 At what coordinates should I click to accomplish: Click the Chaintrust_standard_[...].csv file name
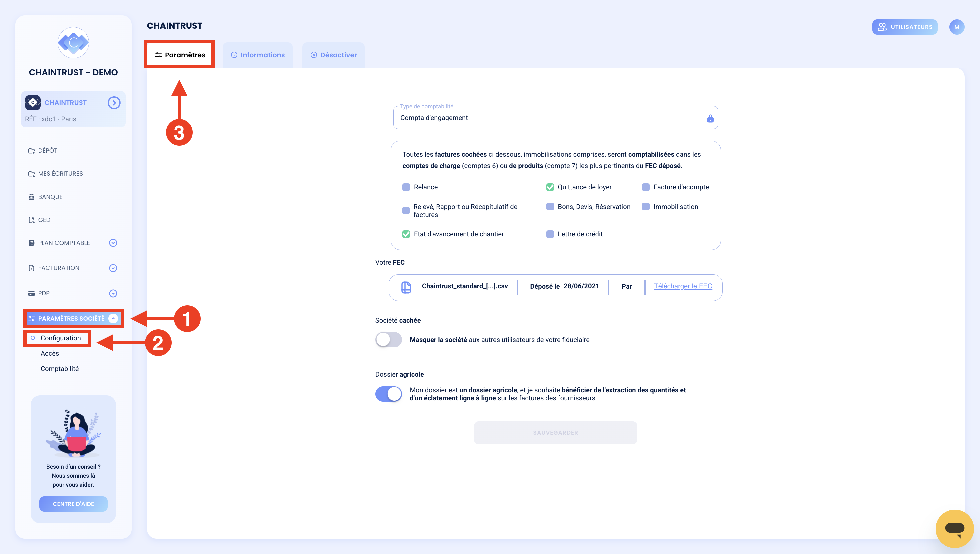tap(465, 286)
